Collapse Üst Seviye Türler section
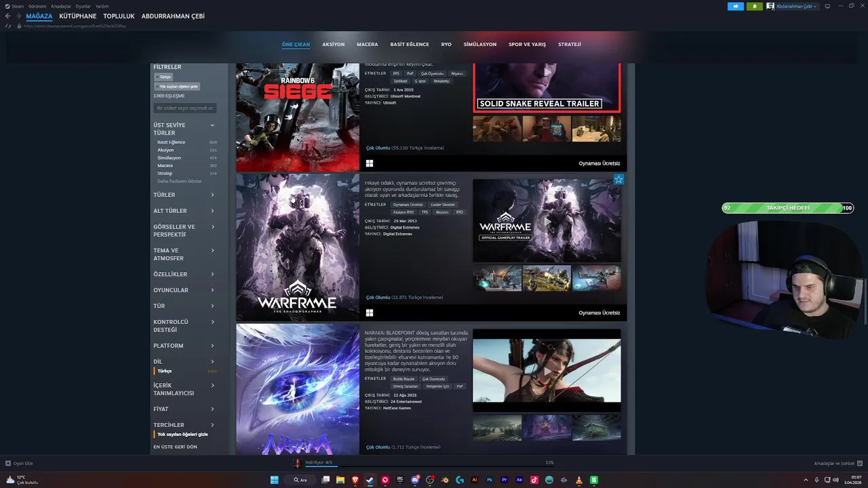The height and width of the screenshot is (488, 868). click(x=184, y=129)
